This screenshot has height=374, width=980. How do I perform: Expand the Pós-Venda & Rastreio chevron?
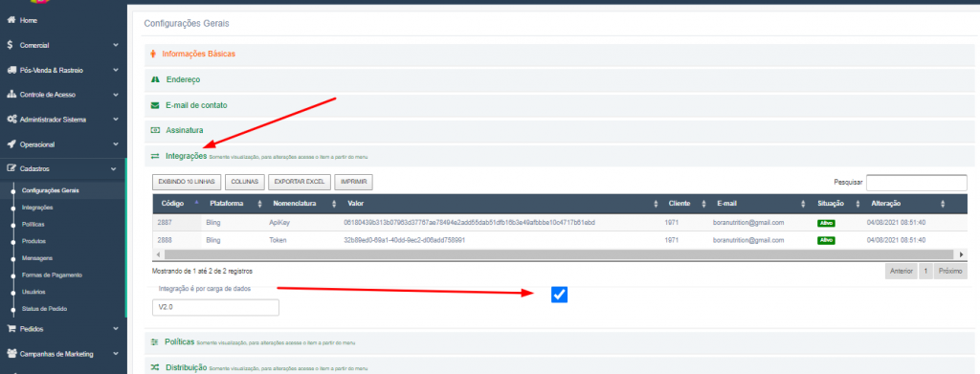coord(116,70)
